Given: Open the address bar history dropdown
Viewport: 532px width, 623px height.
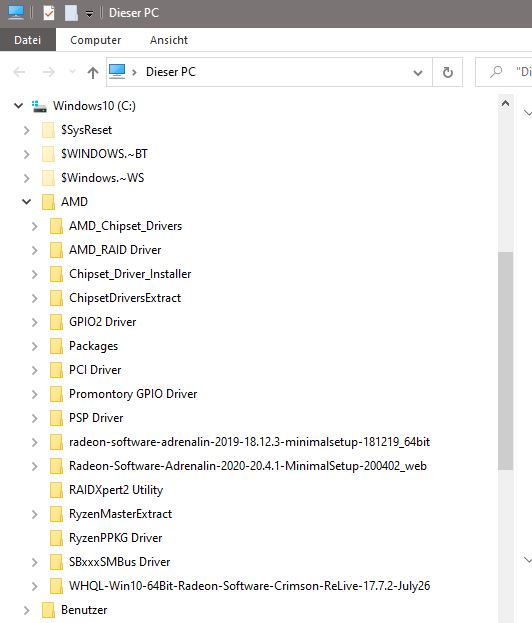Looking at the screenshot, I should pyautogui.click(x=418, y=73).
